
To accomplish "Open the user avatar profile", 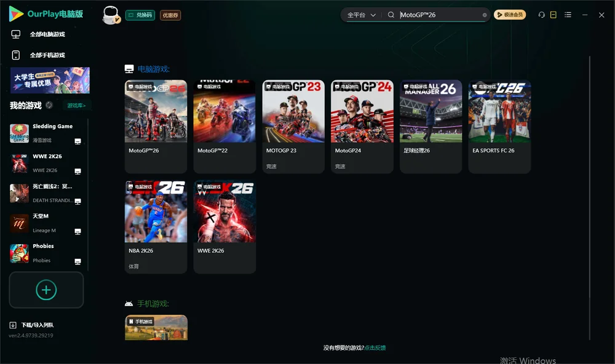I will coord(111,15).
